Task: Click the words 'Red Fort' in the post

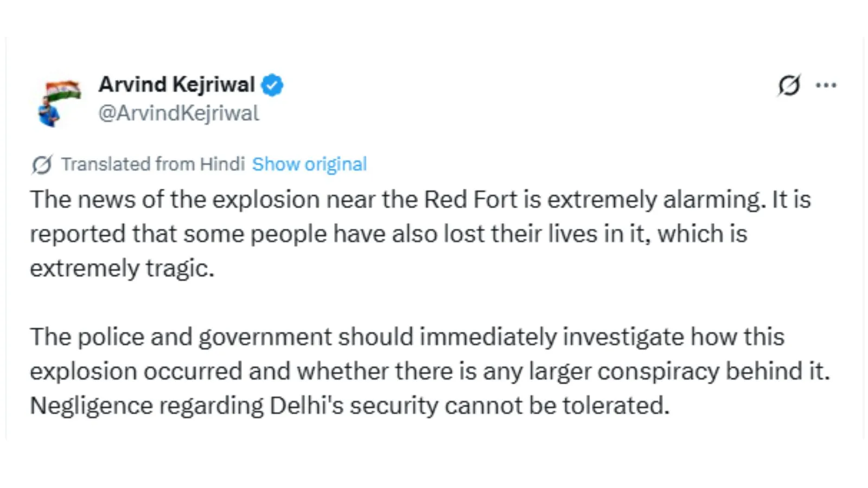Action: [470, 200]
